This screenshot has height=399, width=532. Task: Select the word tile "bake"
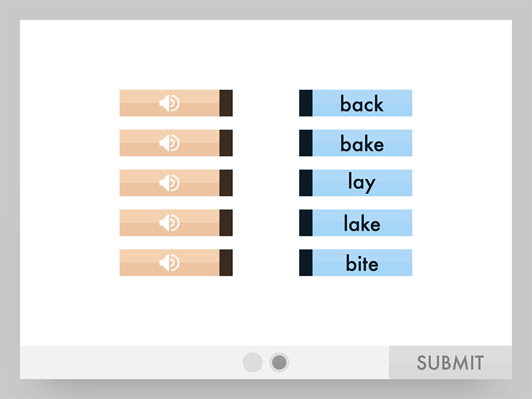(361, 143)
